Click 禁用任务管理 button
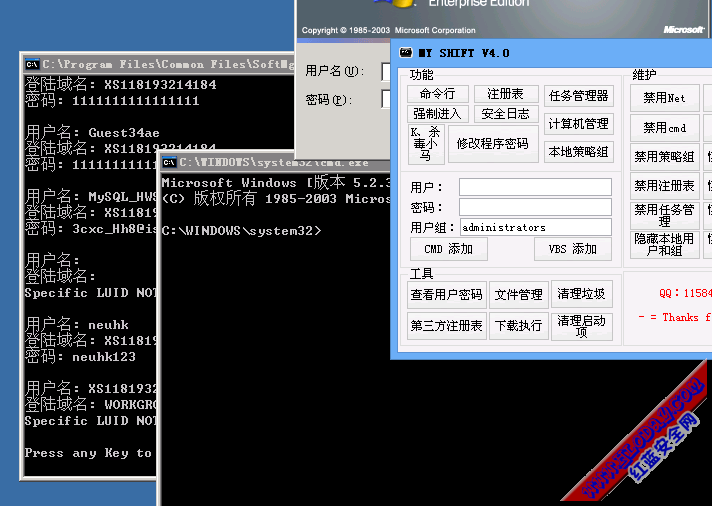The height and width of the screenshot is (506, 712). pyautogui.click(x=664, y=215)
